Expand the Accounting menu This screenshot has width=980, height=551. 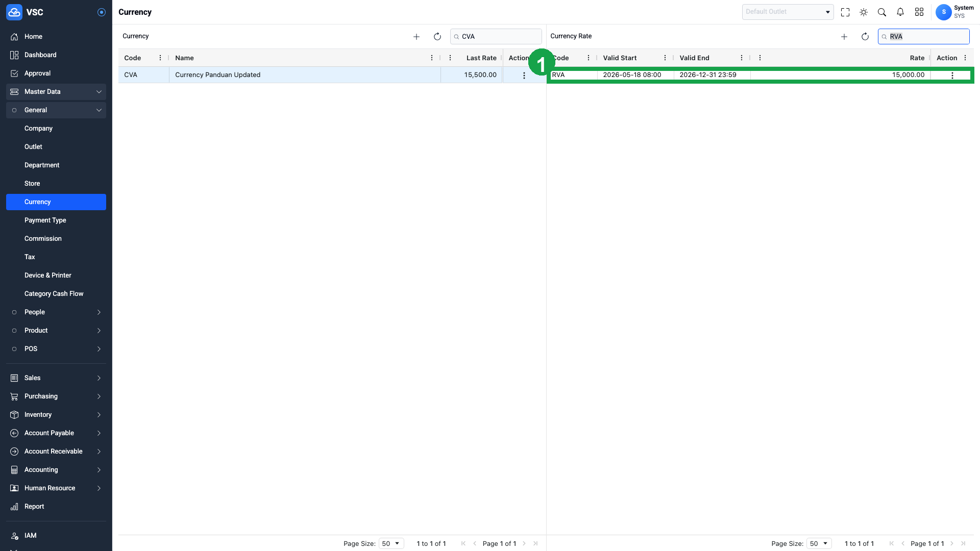coord(56,470)
